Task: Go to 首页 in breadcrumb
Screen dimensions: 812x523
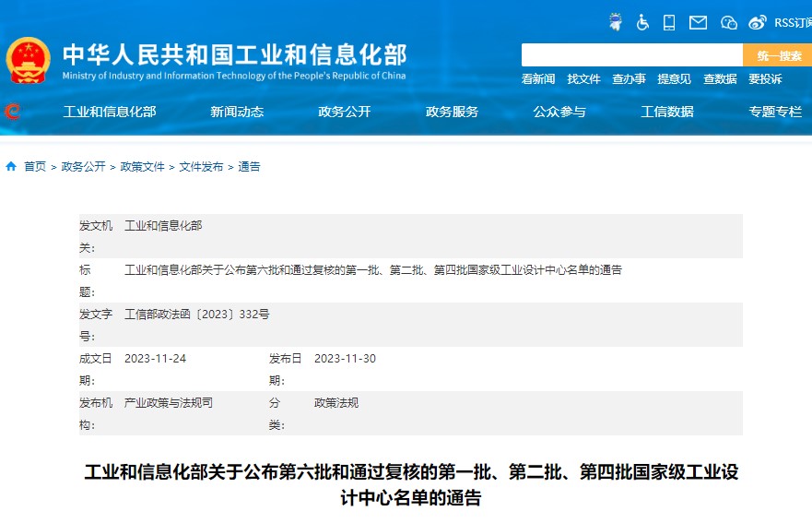Action: (35, 166)
